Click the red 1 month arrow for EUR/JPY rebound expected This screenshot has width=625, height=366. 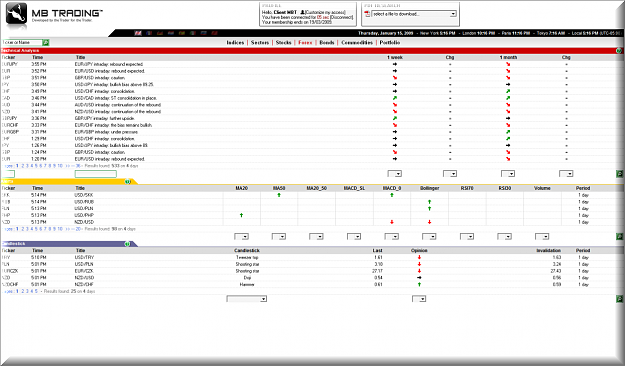[x=508, y=64]
